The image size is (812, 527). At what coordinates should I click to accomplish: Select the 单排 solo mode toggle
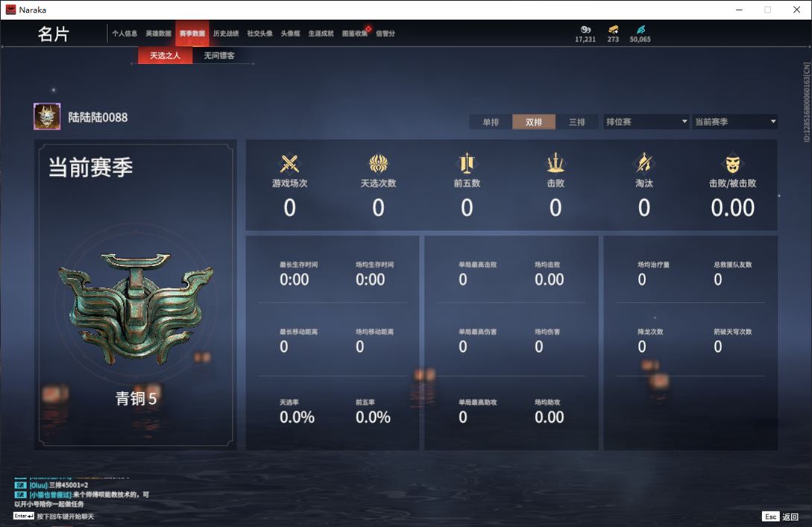pos(491,122)
